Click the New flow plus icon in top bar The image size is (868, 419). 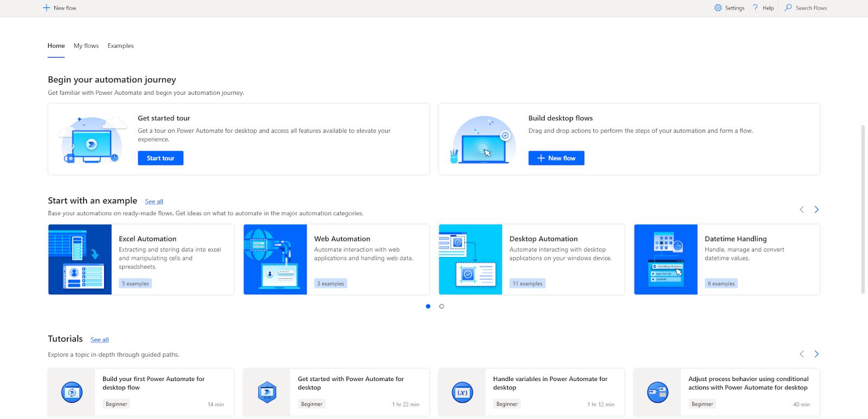(46, 8)
